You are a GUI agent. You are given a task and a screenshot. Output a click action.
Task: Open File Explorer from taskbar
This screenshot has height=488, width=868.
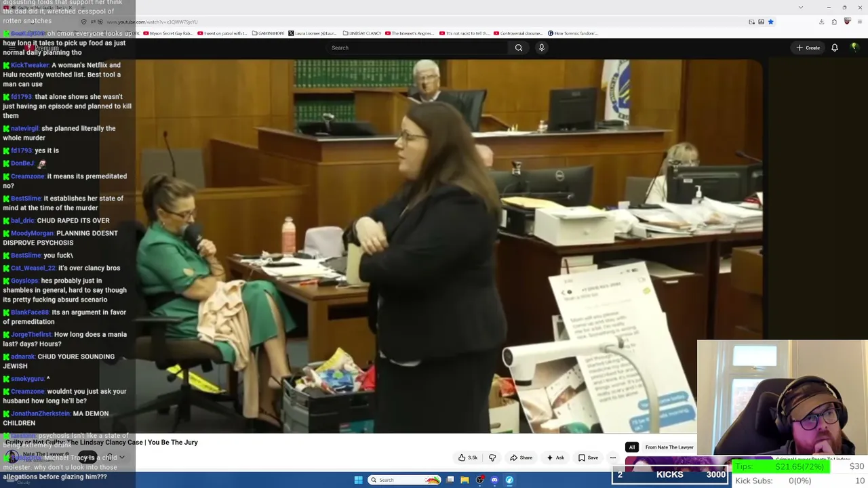click(465, 480)
